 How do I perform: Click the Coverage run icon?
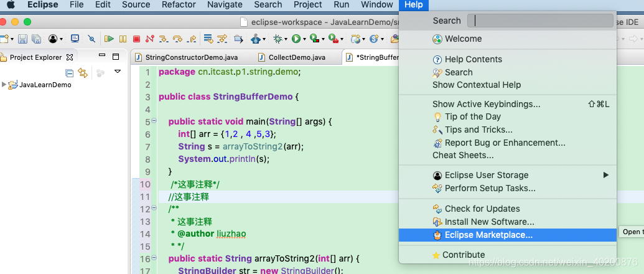[x=315, y=39]
